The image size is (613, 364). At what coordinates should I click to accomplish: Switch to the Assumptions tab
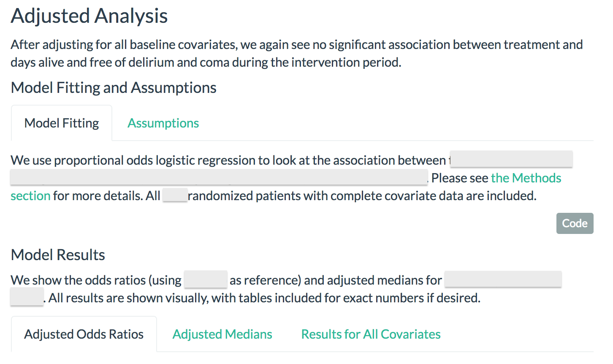pyautogui.click(x=163, y=123)
